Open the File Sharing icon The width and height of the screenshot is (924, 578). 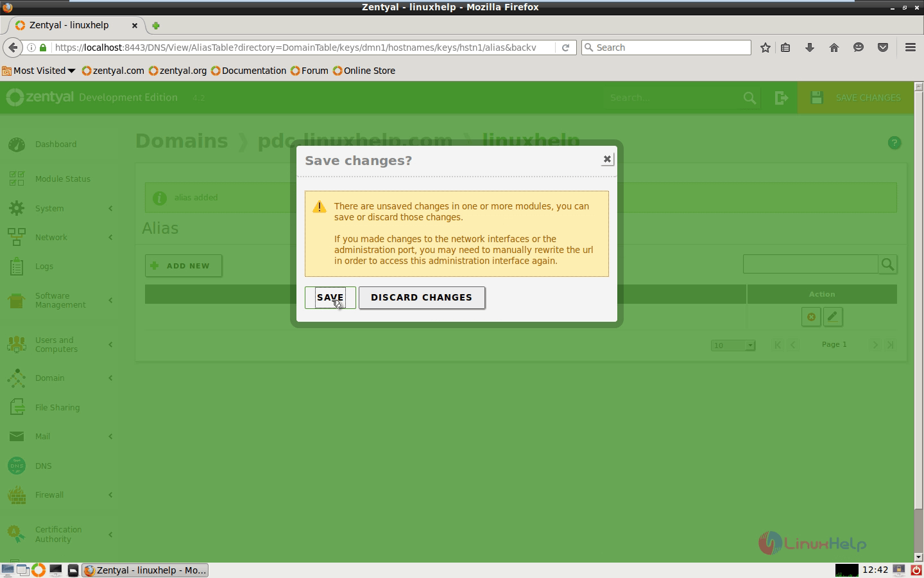coord(17,407)
